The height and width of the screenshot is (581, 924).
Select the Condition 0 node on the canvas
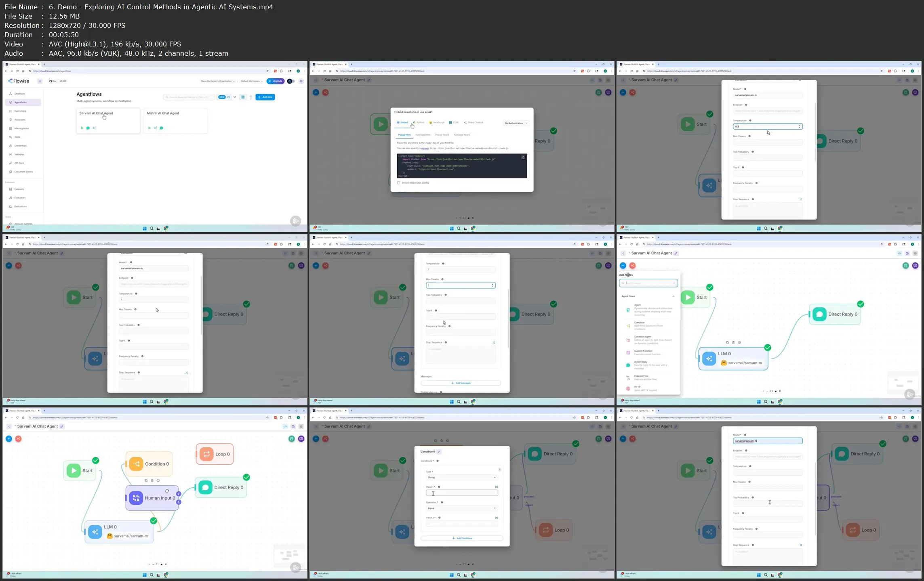pos(149,464)
